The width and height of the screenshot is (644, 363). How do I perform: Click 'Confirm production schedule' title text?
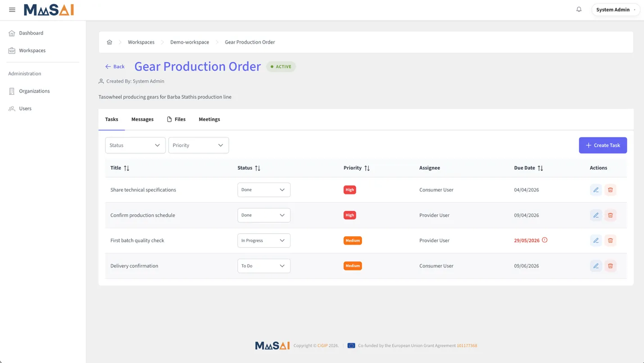[143, 215]
